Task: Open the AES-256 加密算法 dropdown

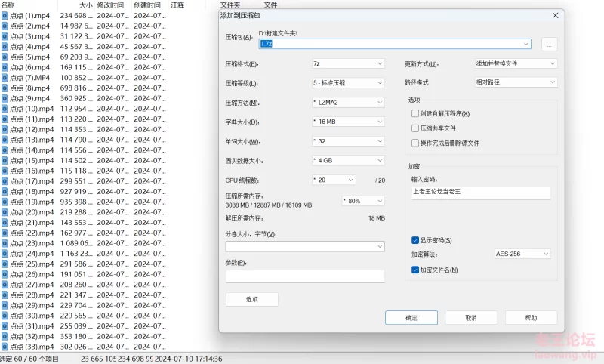Action: point(522,254)
